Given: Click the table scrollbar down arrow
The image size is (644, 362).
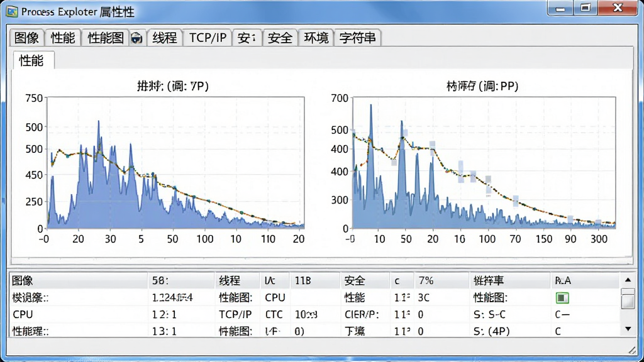Looking at the screenshot, I should click(x=628, y=329).
